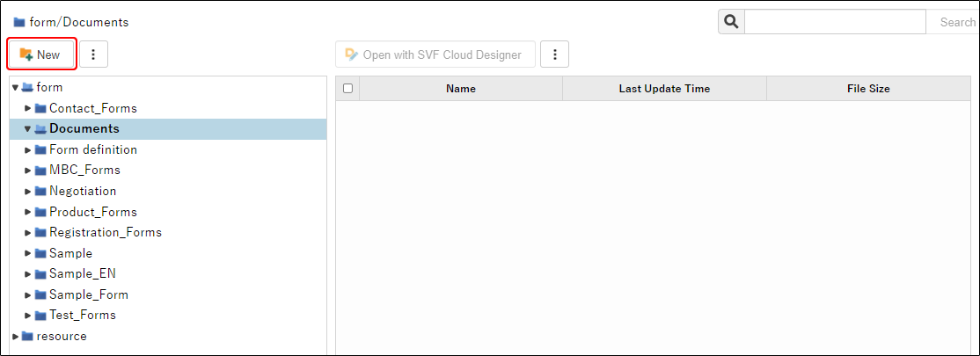Click the Negotiation folder icon
This screenshot has width=980, height=356.
pos(40,191)
